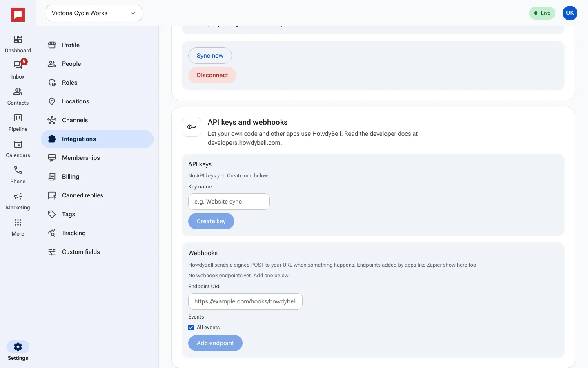Click the key icon beside API keys and webhooks
Screen dimensions: 588x368
192,127
